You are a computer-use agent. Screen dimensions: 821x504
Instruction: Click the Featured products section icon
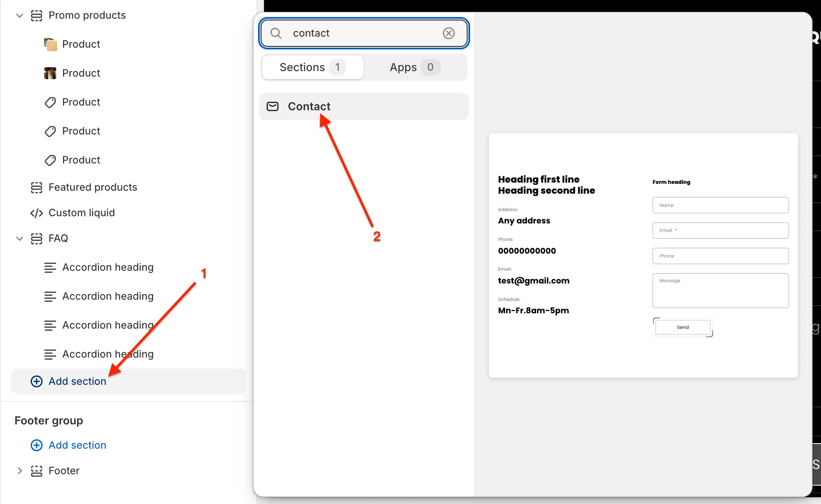pyautogui.click(x=37, y=187)
